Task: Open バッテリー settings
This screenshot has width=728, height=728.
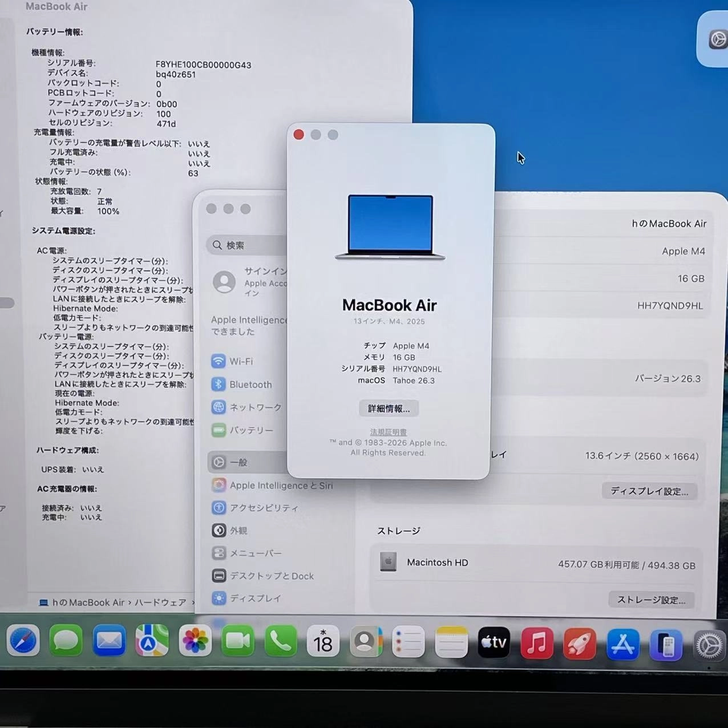Action: [251, 430]
